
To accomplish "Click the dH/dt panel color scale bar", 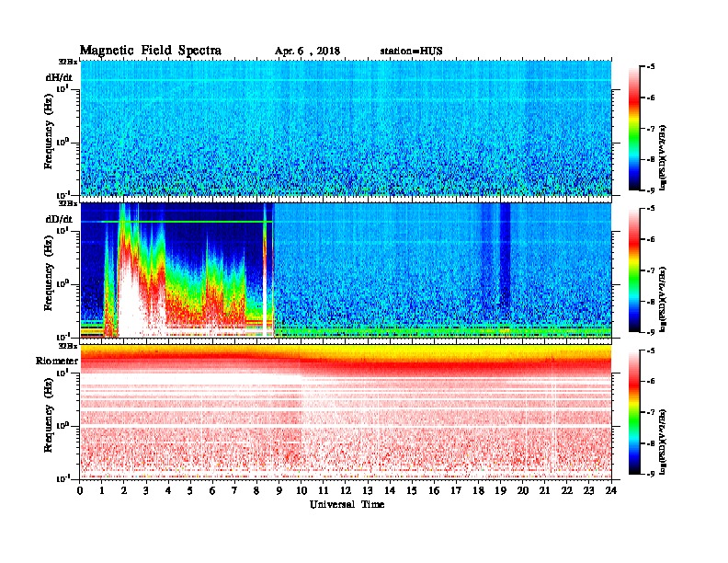I will (634, 128).
